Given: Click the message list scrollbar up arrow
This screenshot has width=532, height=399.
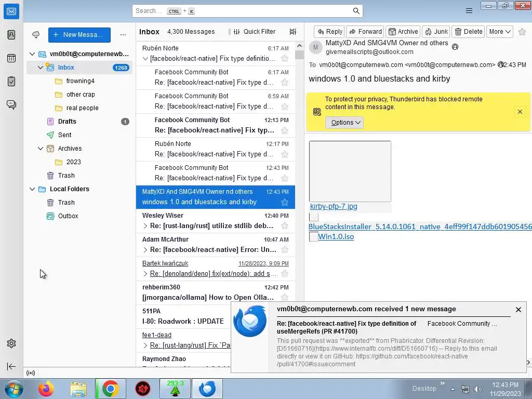Looking at the screenshot, I should (299, 46).
